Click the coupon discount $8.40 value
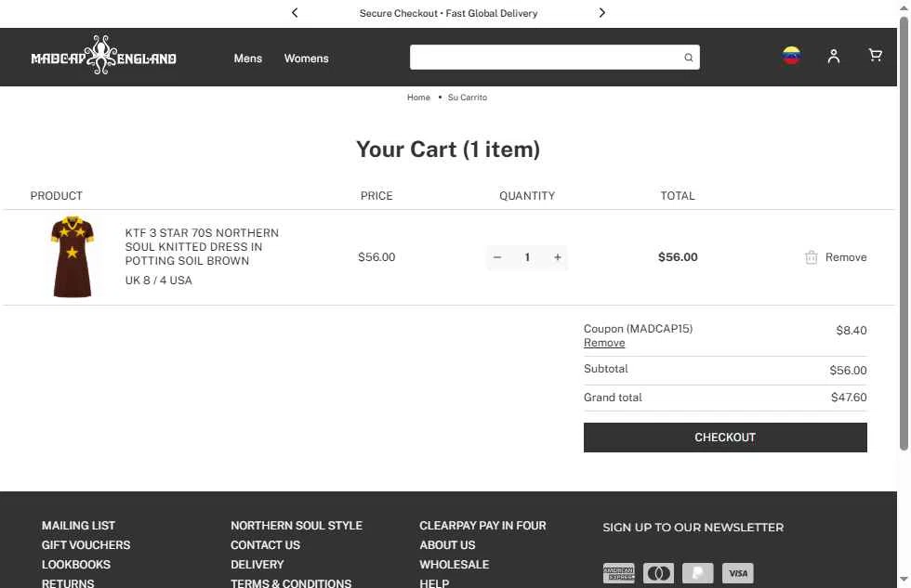This screenshot has width=911, height=588. pyautogui.click(x=852, y=331)
